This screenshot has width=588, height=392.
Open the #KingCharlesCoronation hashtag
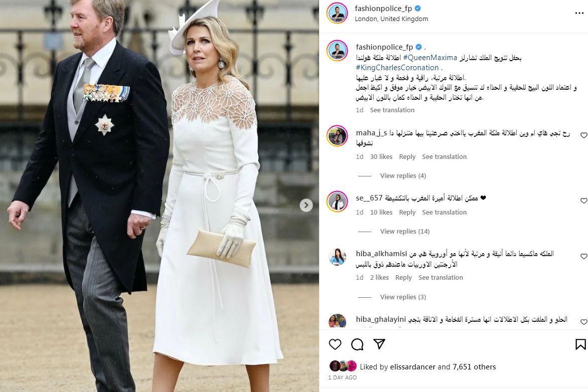pyautogui.click(x=397, y=68)
